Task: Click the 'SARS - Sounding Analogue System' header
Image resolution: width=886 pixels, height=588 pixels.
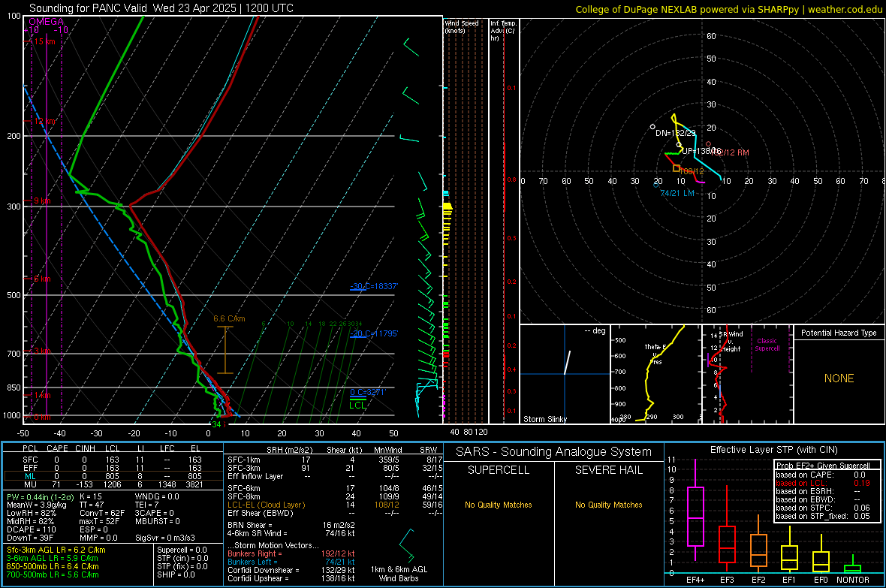Action: pos(553,452)
